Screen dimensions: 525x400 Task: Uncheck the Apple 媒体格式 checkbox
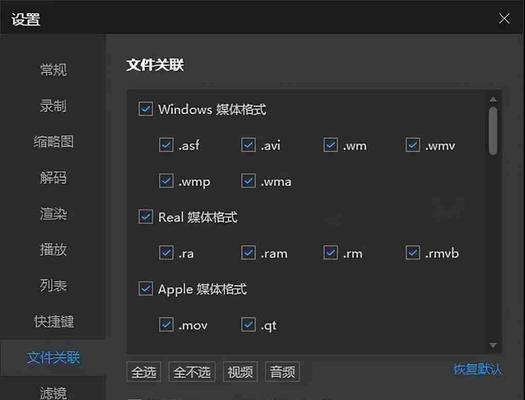tap(146, 289)
